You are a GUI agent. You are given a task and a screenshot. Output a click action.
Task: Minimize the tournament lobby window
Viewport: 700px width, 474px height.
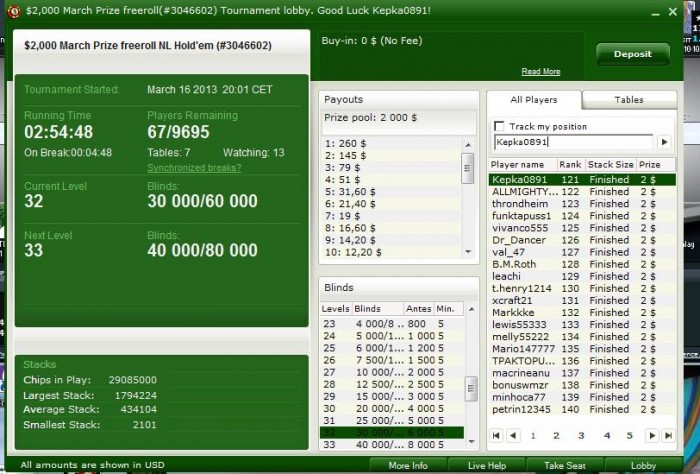point(655,12)
